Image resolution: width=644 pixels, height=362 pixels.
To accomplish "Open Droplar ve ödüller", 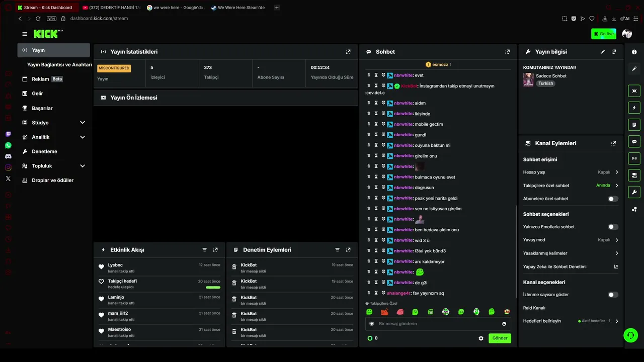I will point(54,180).
